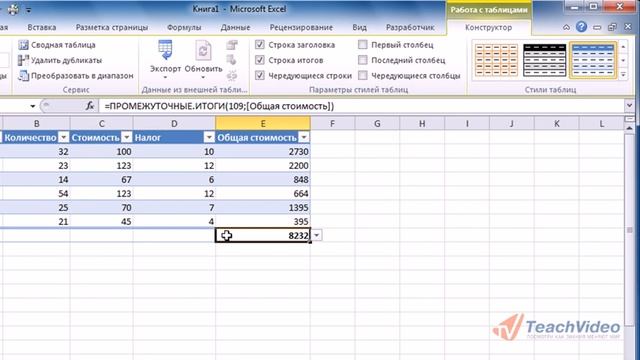Select the cell with value 2200

263,165
